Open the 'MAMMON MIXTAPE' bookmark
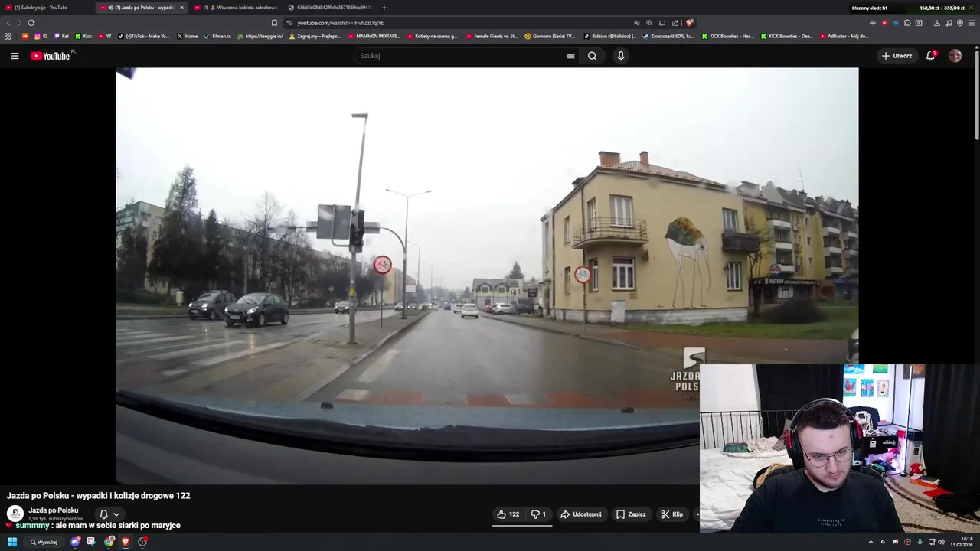 [x=374, y=36]
